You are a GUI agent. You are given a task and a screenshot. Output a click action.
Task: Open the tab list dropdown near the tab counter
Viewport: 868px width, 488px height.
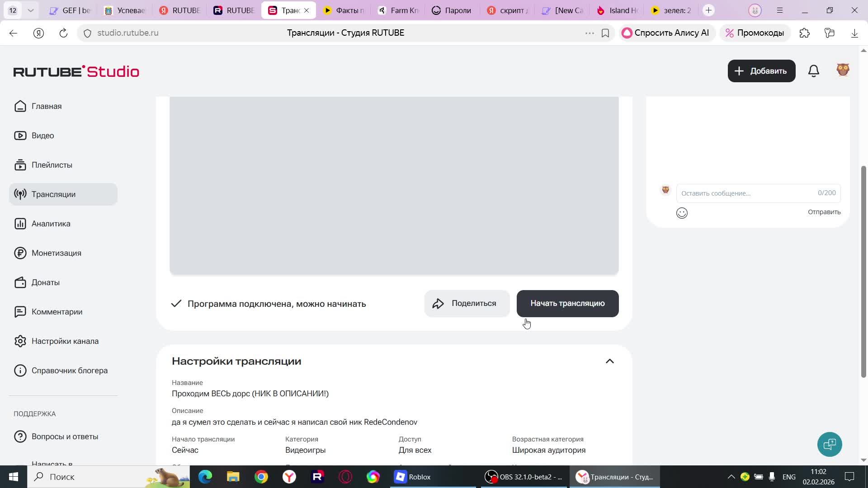click(30, 9)
